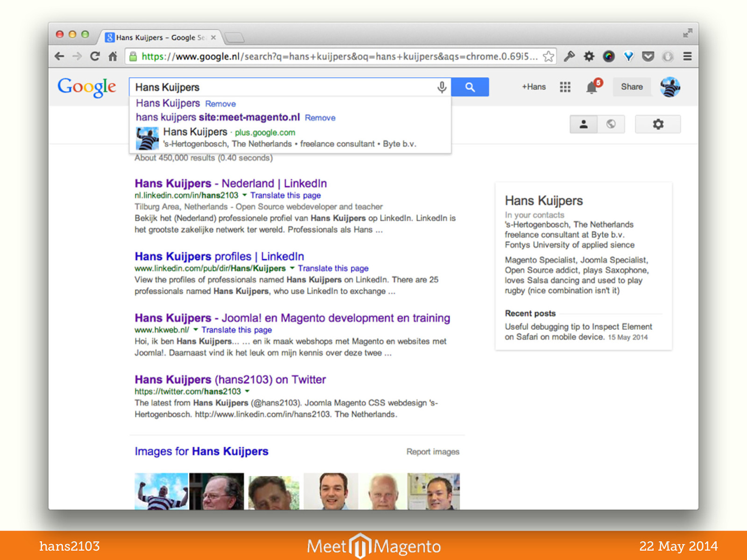747x560 pixels.
Task: Expand dropdown next to nl.linkedin.com URL
Action: [x=245, y=195]
